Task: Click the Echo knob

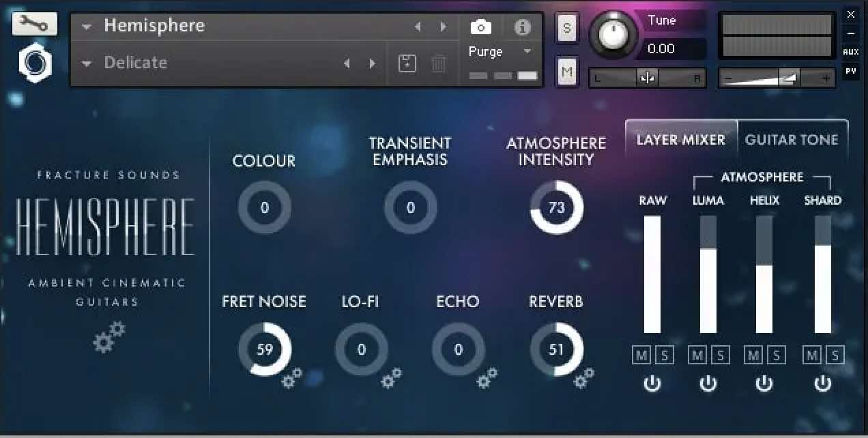Action: pos(459,349)
